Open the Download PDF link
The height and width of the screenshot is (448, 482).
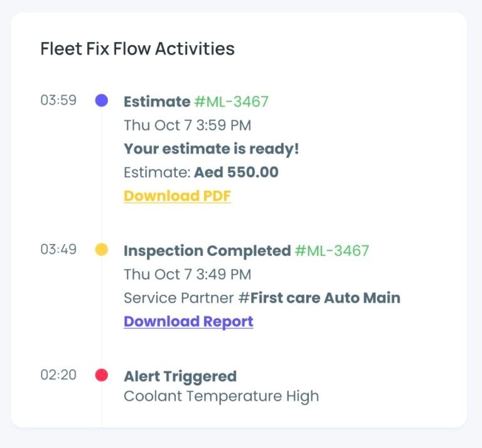pos(177,196)
